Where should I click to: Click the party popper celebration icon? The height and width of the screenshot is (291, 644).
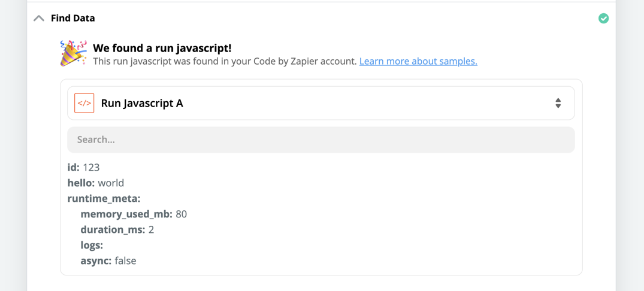[74, 53]
